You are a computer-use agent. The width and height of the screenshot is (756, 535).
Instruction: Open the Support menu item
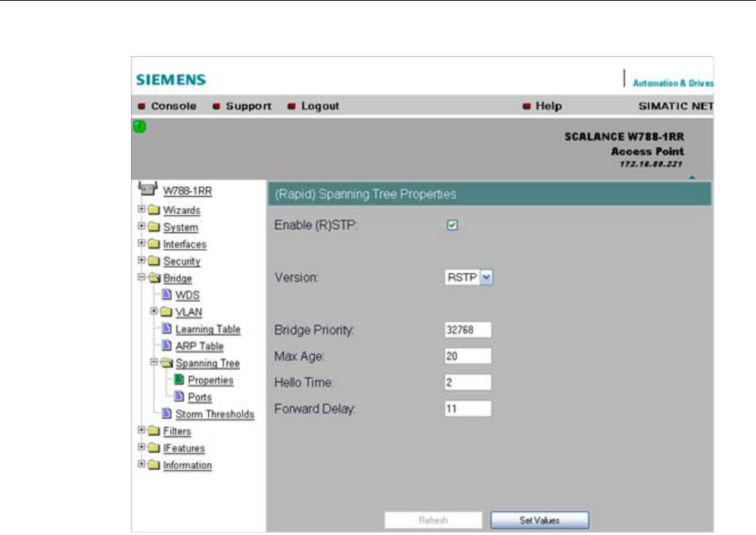tap(248, 106)
